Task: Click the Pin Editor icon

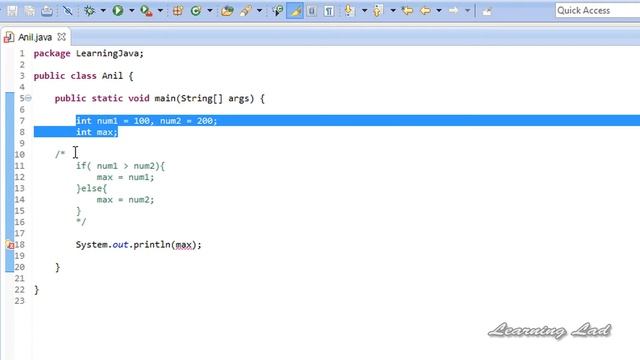Action: (x=487, y=11)
